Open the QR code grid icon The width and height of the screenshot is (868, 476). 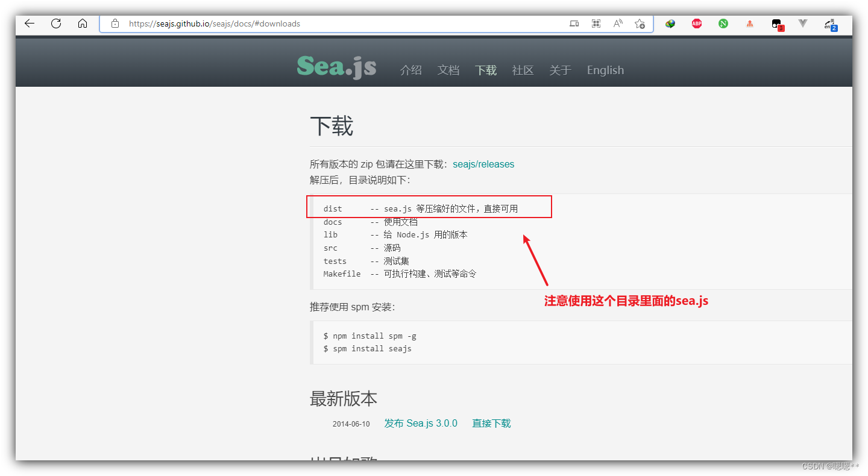pyautogui.click(x=596, y=23)
